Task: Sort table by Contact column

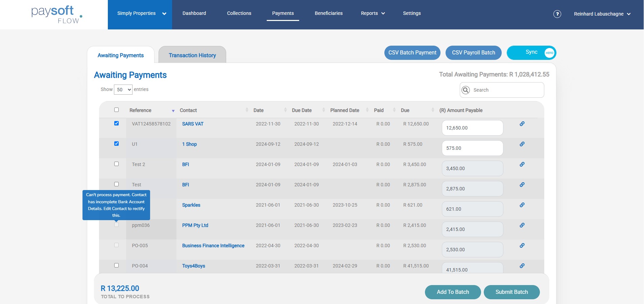Action: coord(213,110)
